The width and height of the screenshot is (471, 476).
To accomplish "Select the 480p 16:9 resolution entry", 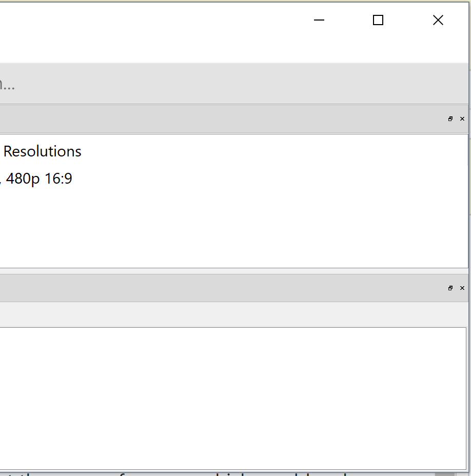I will click(x=38, y=178).
